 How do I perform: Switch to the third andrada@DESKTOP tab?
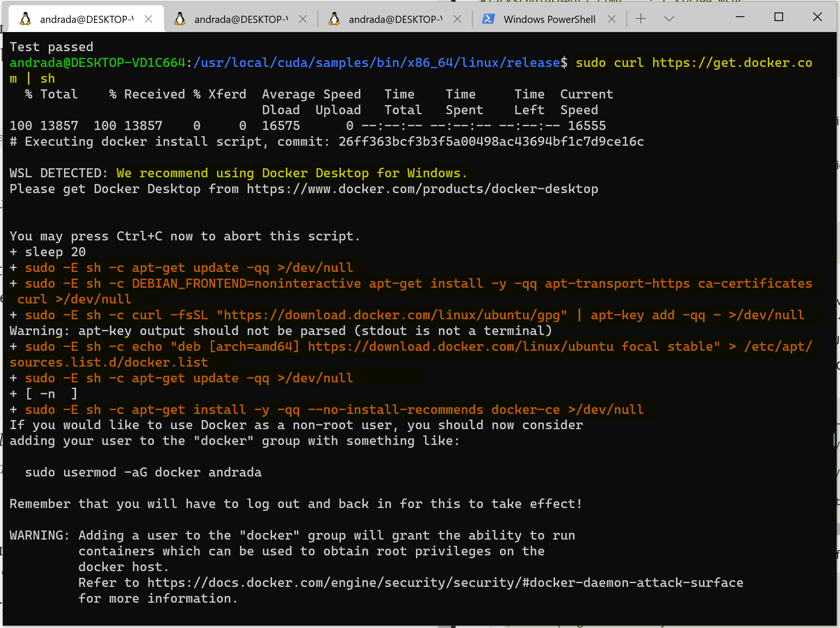(x=395, y=19)
